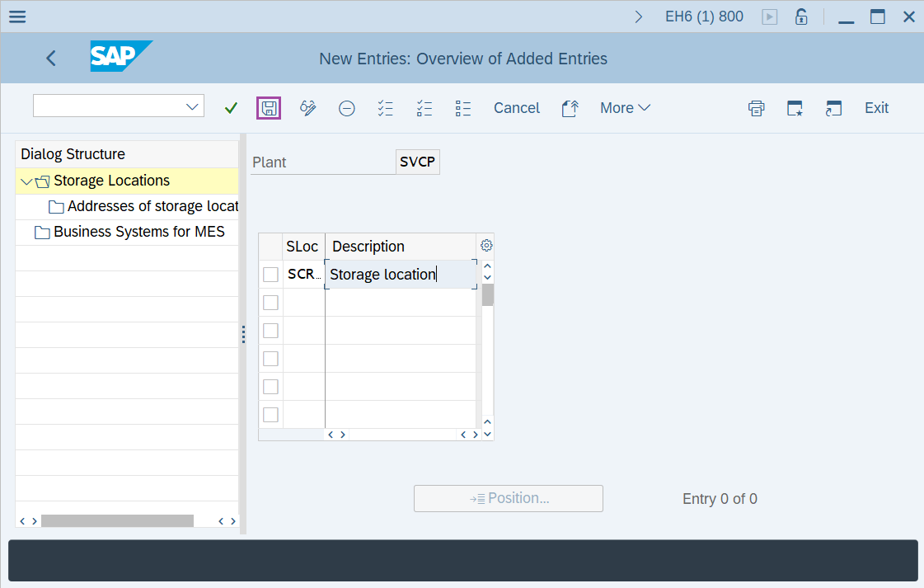Screen dimensions: 924x588
Task: Open the hamburger menu at top left
Action: [16, 16]
